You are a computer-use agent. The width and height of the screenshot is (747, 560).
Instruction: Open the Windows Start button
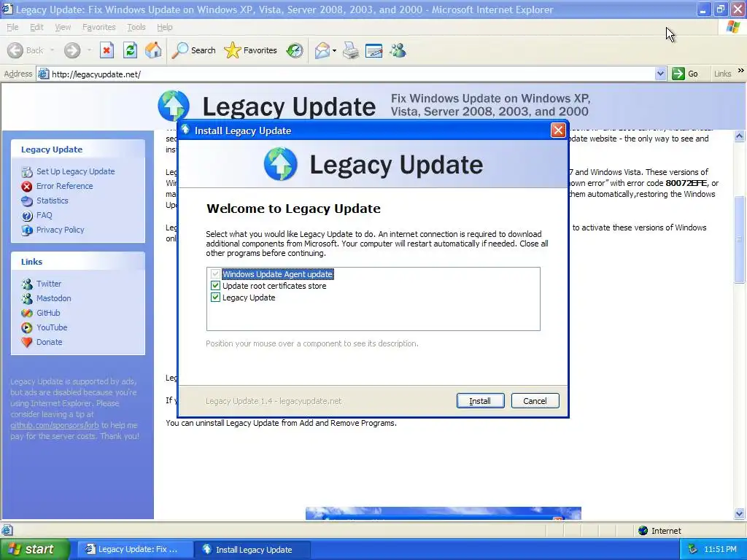(34, 549)
